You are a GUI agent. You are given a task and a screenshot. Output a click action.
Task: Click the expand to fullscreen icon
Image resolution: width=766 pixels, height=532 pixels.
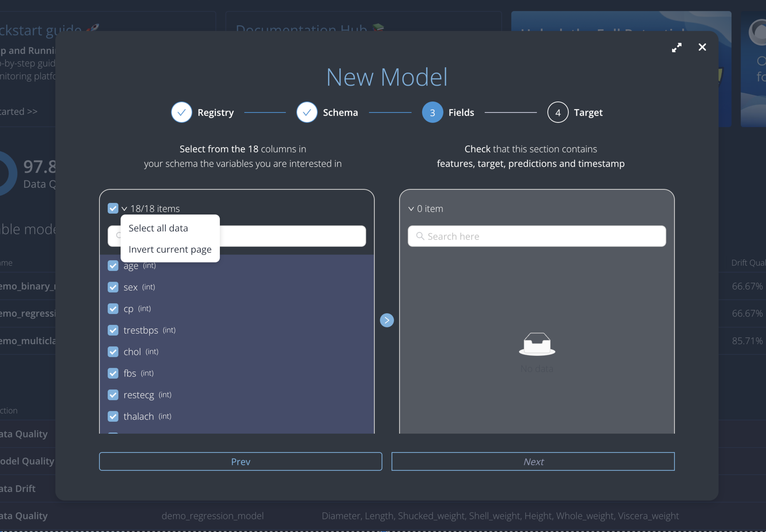677,47
